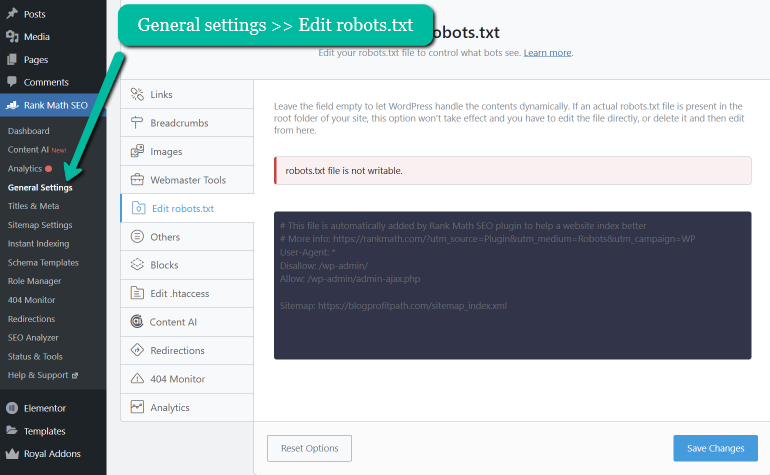Click the red Analytics notification dot

tap(49, 168)
